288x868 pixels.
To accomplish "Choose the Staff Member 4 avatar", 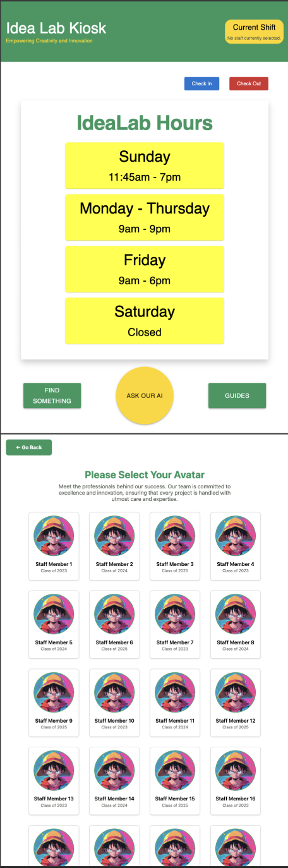I will coord(236,536).
